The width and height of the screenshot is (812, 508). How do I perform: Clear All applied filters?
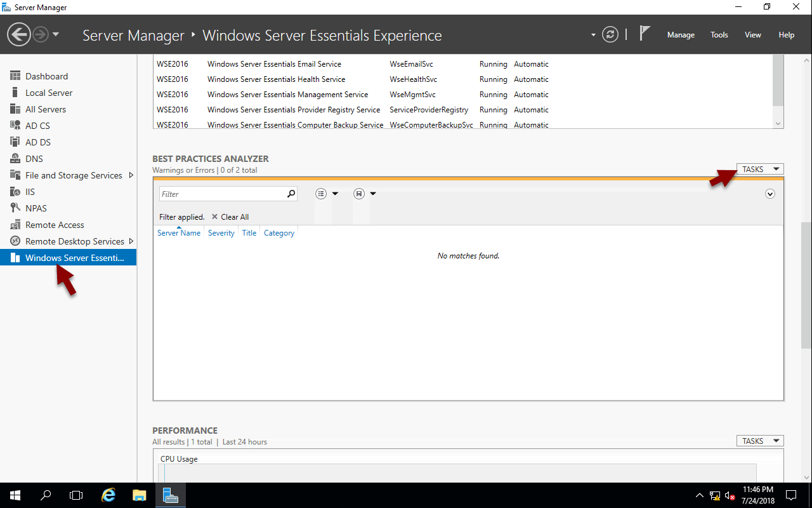point(230,217)
